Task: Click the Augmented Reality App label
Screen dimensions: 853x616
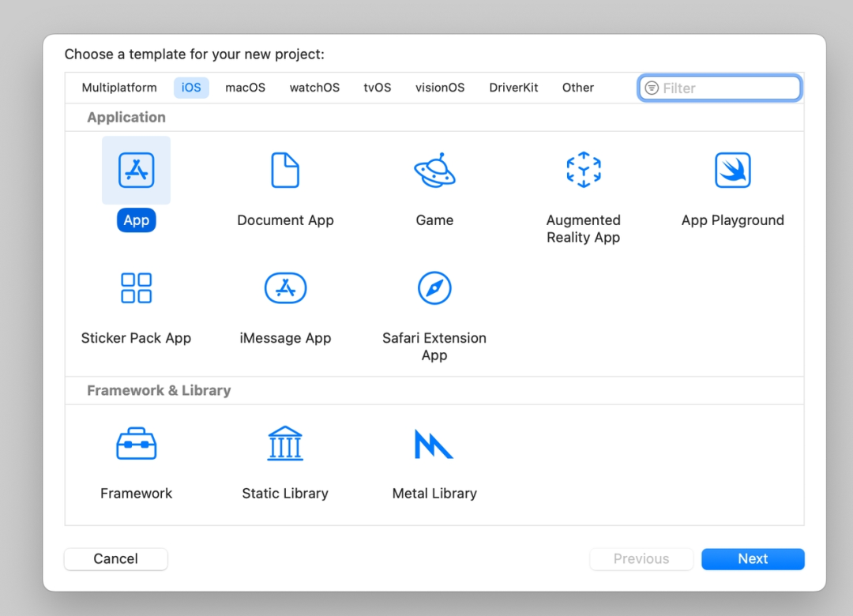Action: [584, 228]
